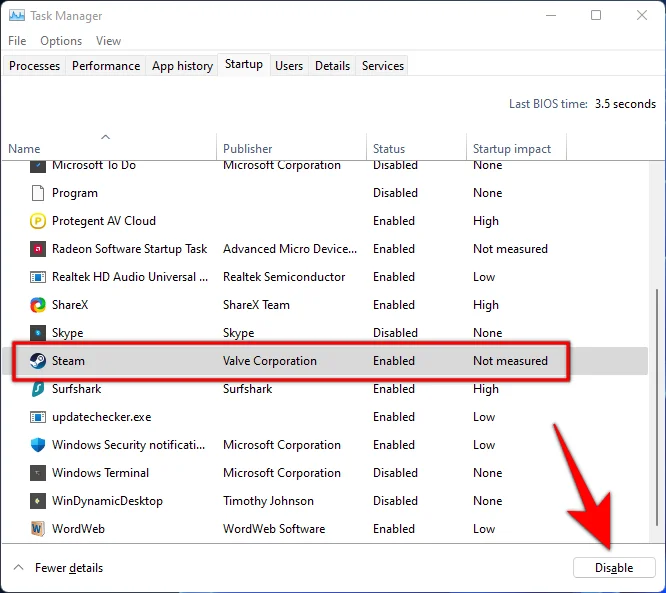Click the Skype publisher cell
The image size is (666, 593).
tap(239, 333)
